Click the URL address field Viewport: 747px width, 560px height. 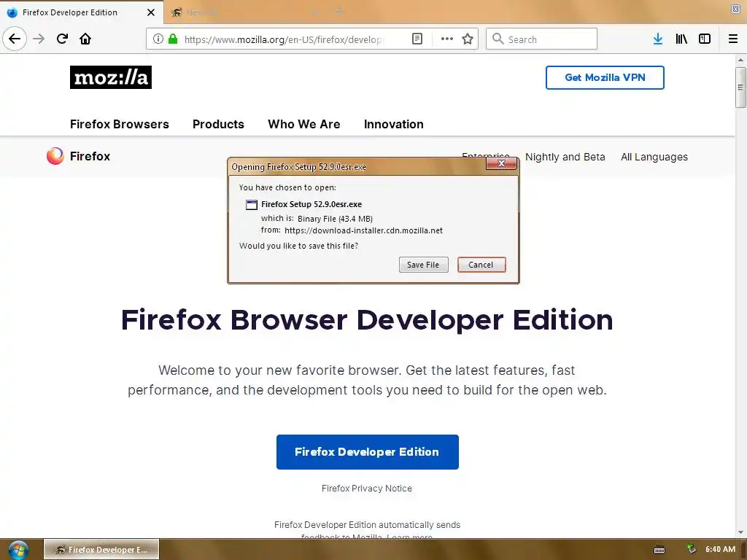[285, 39]
